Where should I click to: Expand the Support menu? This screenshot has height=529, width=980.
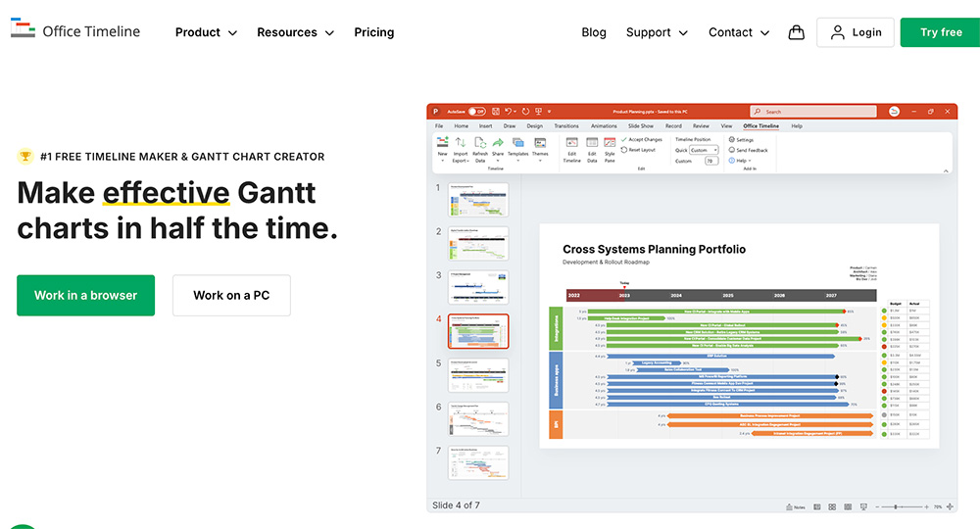click(x=657, y=32)
